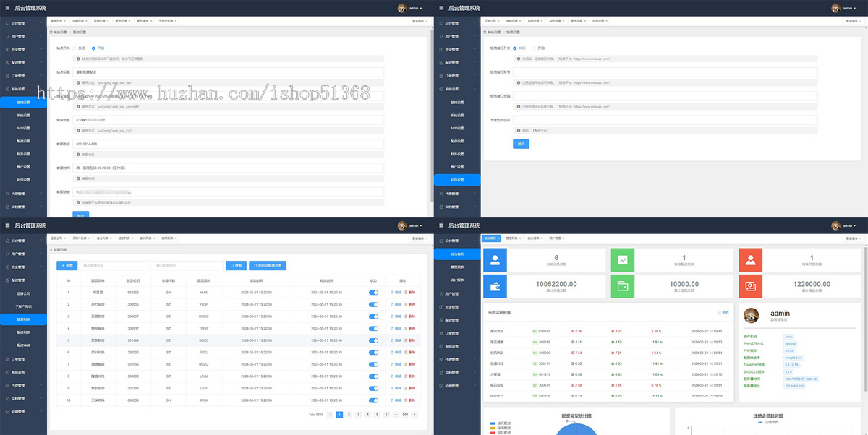Click the 刷新 refresh link above 当前活跃股票
This screenshot has height=435, width=868.
pyautogui.click(x=723, y=312)
